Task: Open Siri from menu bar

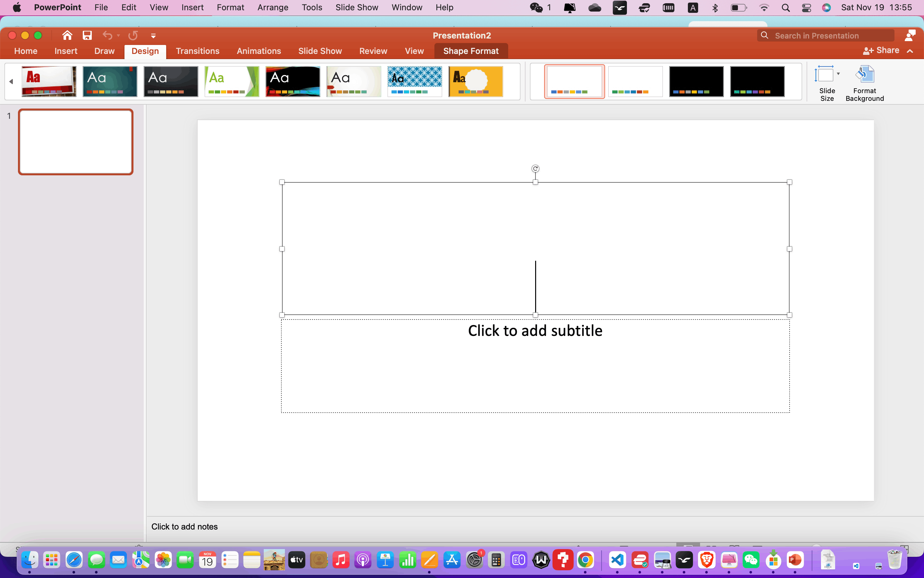Action: 826,8
